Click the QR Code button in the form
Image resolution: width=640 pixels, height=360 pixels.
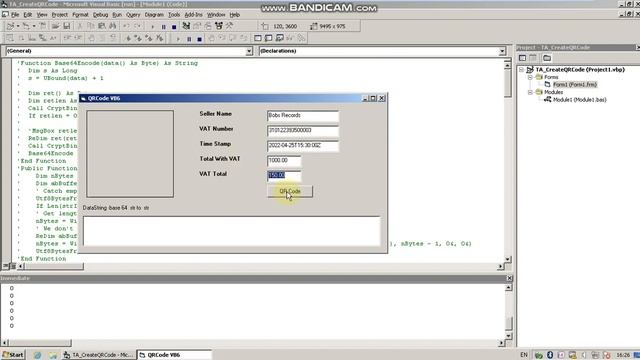coord(290,191)
